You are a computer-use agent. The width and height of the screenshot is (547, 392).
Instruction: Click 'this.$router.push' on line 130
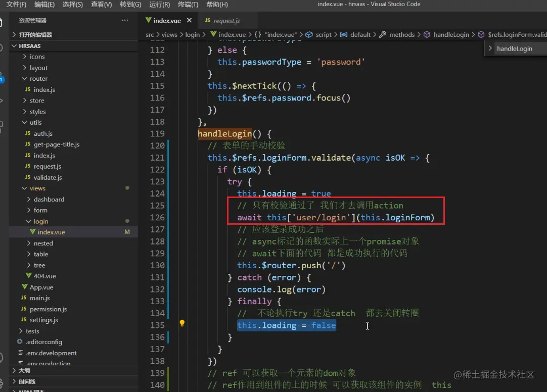[x=279, y=266]
